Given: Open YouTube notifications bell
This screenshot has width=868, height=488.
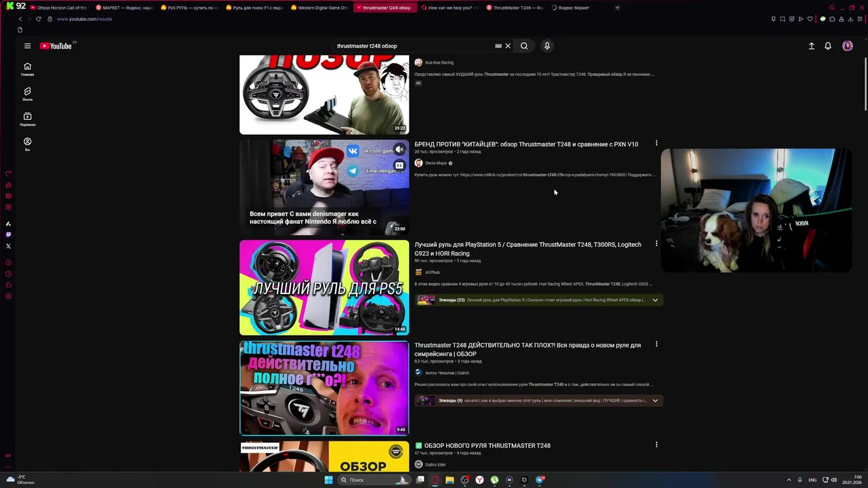Looking at the screenshot, I should tap(828, 46).
